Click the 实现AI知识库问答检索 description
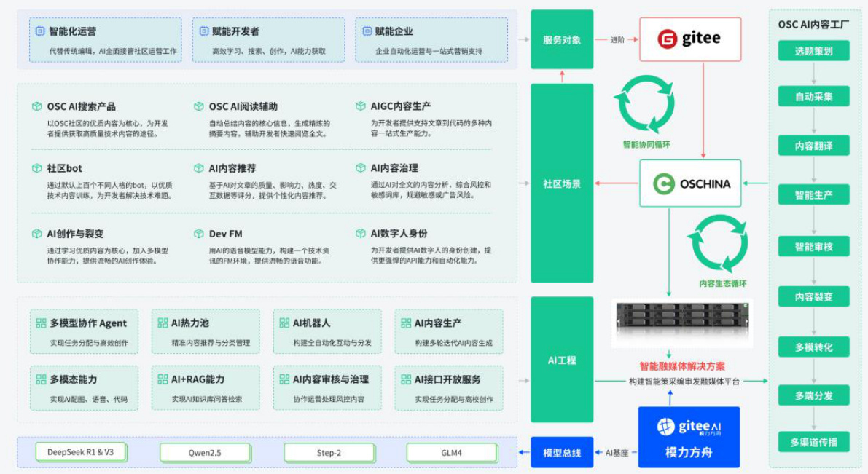This screenshot has width=868, height=474. [206, 399]
